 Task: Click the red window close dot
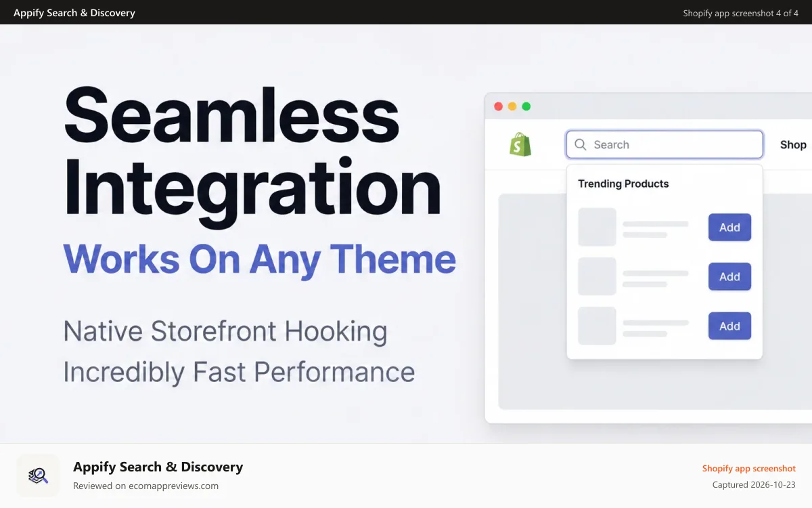499,106
